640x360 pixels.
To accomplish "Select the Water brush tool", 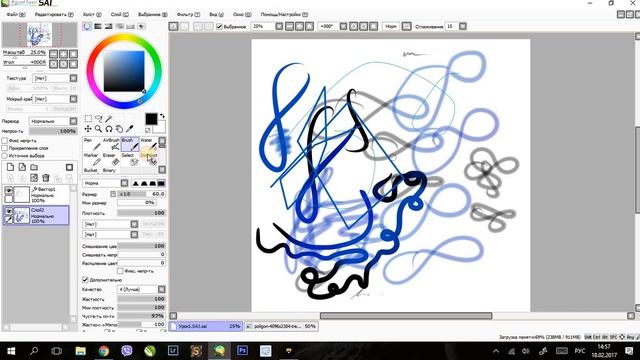I will coord(148,144).
